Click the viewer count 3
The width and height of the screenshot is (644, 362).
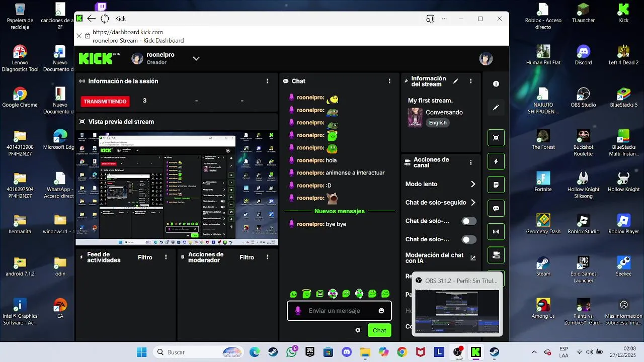coord(144,101)
